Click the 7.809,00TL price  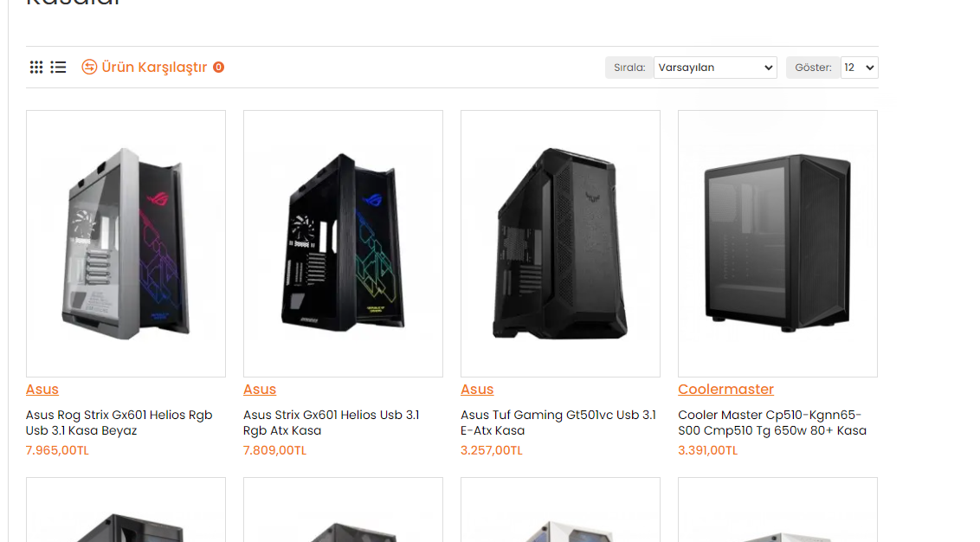(275, 450)
